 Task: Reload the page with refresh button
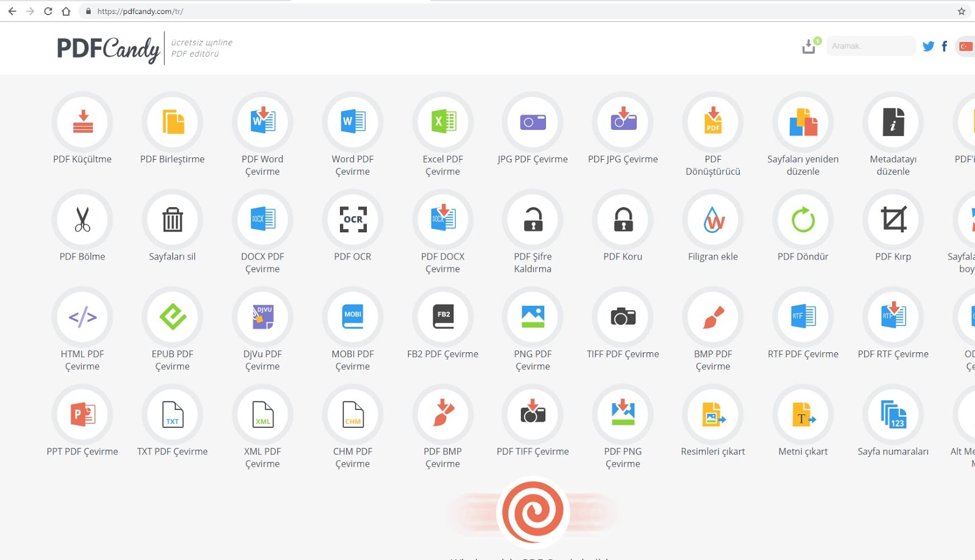click(x=48, y=11)
